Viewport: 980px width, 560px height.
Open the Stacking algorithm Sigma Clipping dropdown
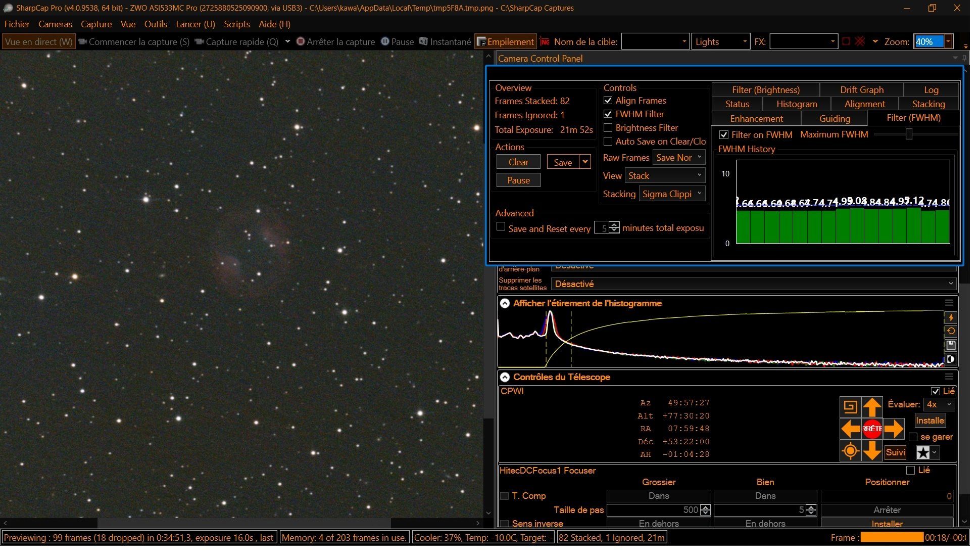point(672,194)
